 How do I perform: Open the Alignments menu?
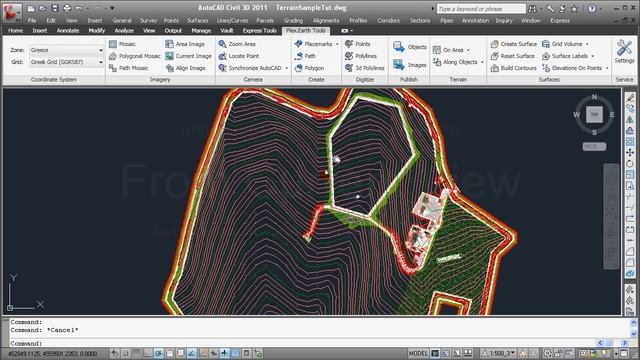click(326, 20)
